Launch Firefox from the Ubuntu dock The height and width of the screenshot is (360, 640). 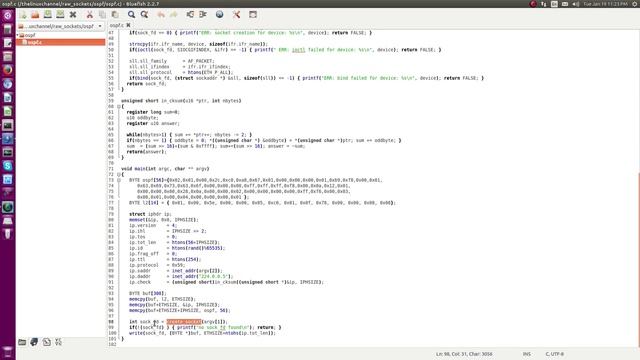coord(8,70)
